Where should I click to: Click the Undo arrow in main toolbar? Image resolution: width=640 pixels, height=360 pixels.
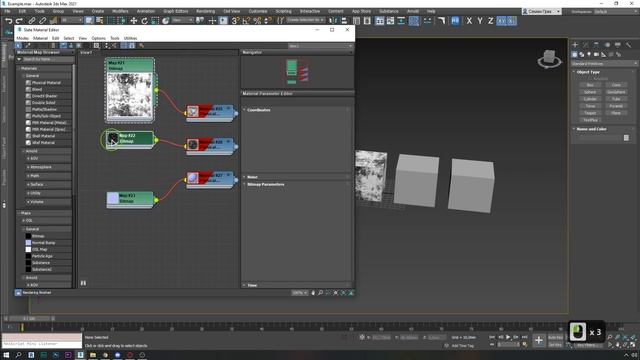[9, 21]
